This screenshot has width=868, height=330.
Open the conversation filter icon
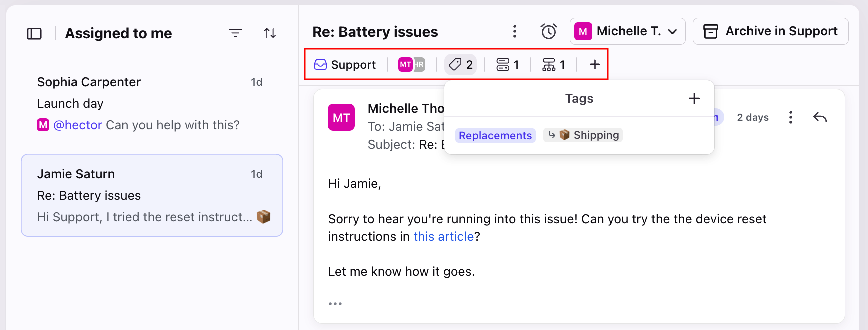(235, 33)
